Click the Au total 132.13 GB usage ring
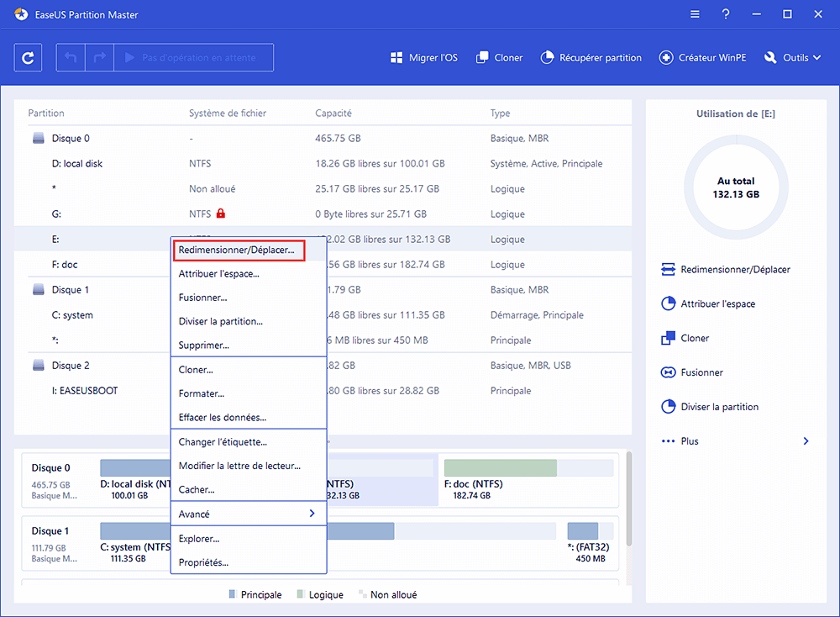Viewport: 840px width, 617px height. pyautogui.click(x=736, y=187)
